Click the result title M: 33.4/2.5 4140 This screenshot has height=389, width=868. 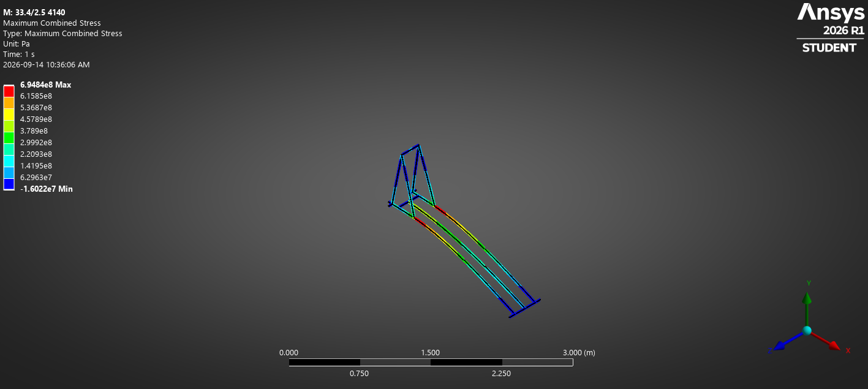click(x=34, y=12)
